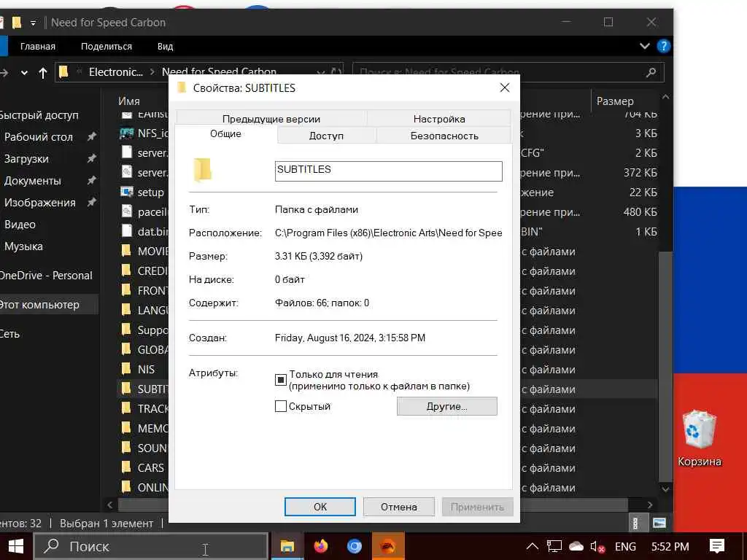Switch to the Настройка tab
747x560 pixels.
(x=438, y=119)
